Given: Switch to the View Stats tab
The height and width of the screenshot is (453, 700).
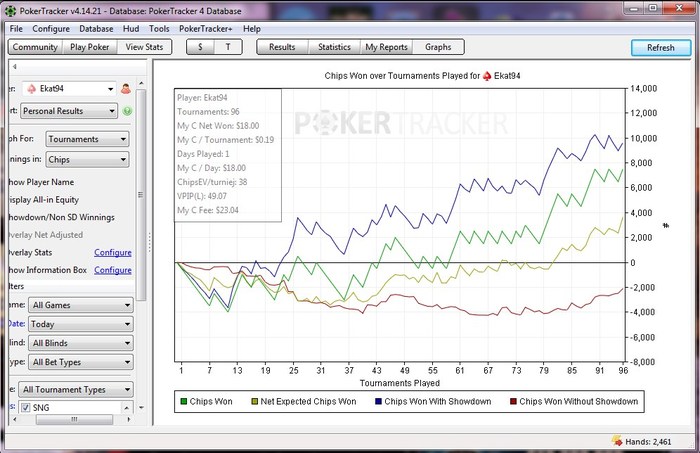Looking at the screenshot, I should pyautogui.click(x=144, y=47).
